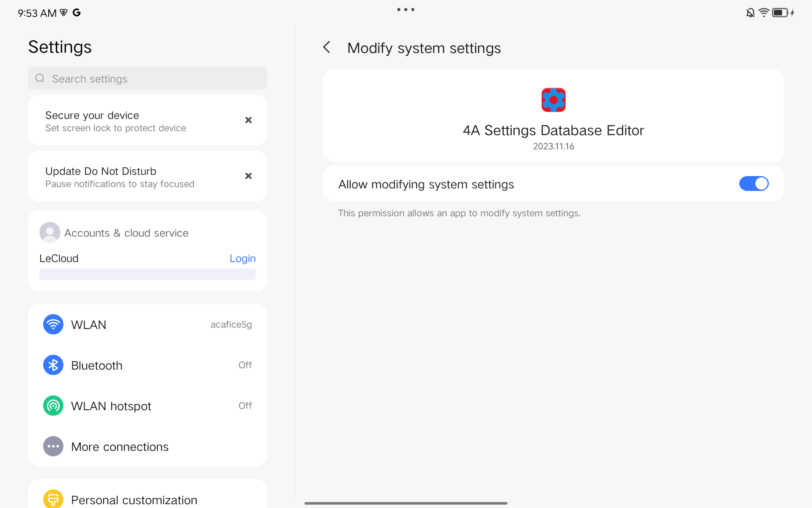Image resolution: width=812 pixels, height=508 pixels.
Task: Click the back arrow on Modify system settings
Action: (x=327, y=47)
